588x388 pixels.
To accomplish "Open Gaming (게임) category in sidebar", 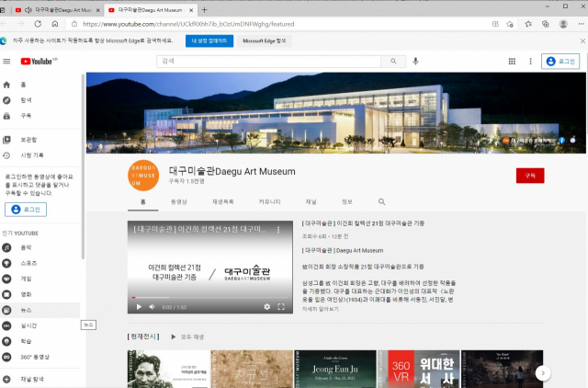I will [40, 279].
